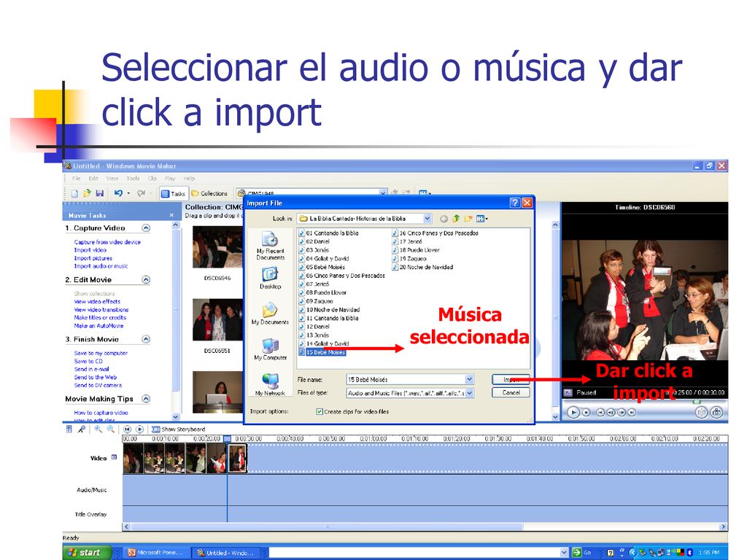Open My Recent Documents place
This screenshot has height=560, width=747.
coord(270,246)
